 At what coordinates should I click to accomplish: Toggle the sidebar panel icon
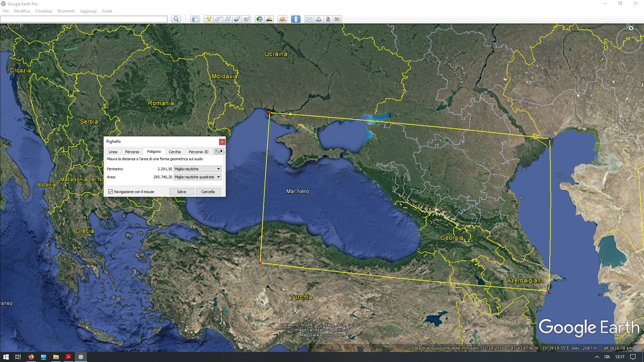(195, 19)
